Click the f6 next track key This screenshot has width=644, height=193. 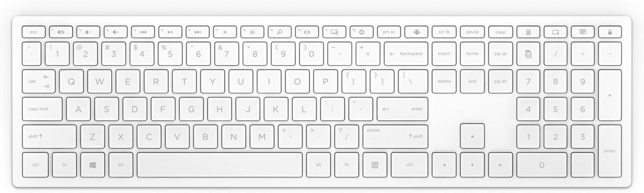(197, 32)
